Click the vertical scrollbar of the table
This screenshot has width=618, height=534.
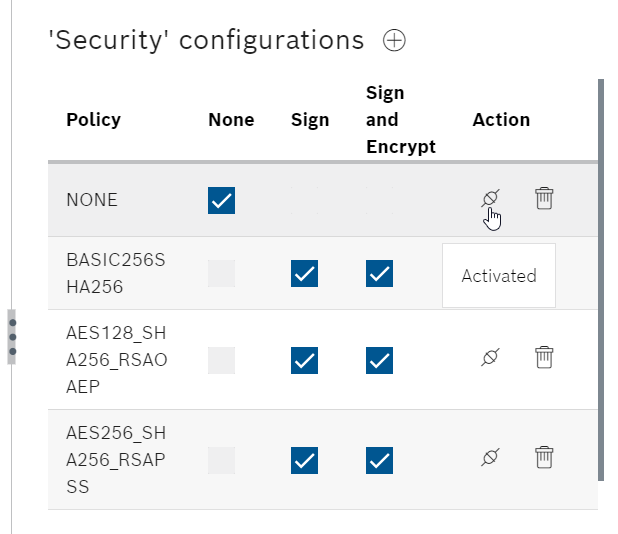(x=601, y=280)
